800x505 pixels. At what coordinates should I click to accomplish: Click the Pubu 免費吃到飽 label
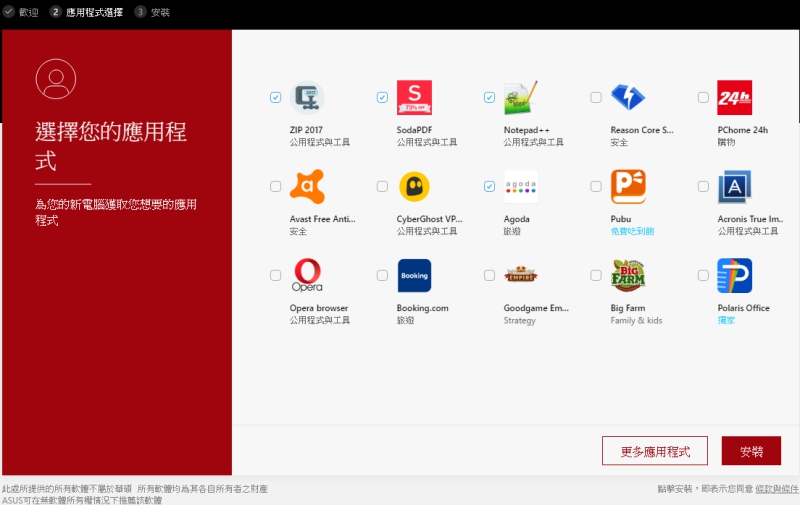point(632,231)
